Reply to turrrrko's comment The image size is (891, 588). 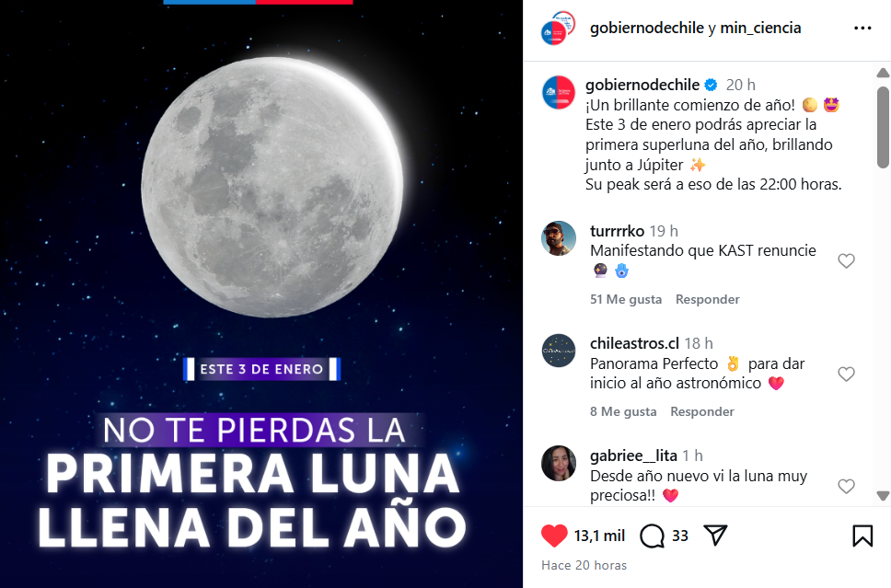coord(708,299)
